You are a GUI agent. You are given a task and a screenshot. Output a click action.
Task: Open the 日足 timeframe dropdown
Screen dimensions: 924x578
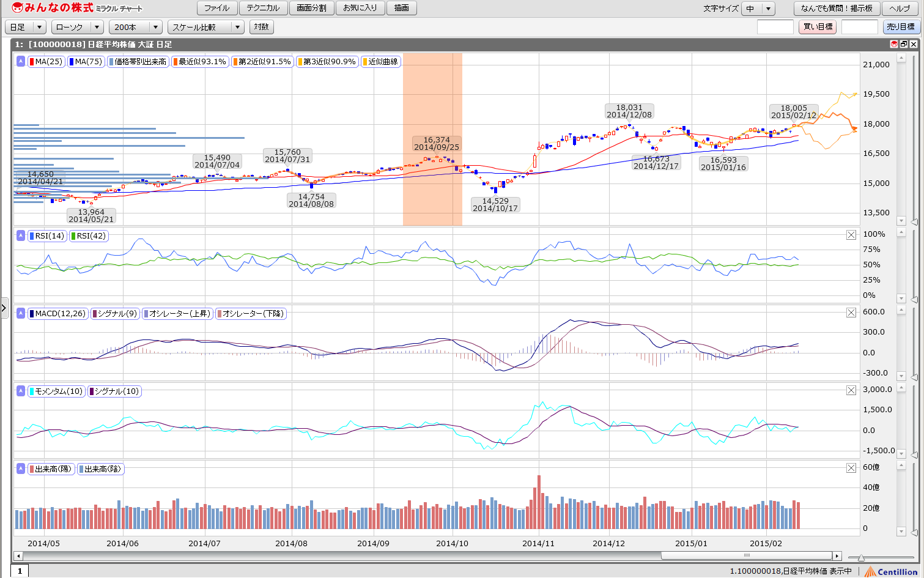pos(26,27)
